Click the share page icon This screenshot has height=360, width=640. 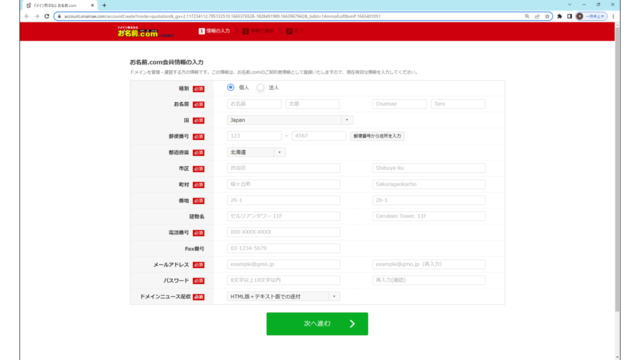(x=537, y=16)
